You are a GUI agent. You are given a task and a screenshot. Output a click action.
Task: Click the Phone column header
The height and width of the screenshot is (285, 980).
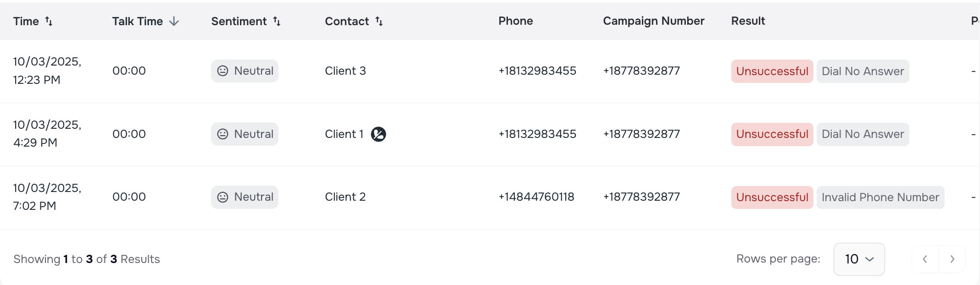[x=516, y=21]
